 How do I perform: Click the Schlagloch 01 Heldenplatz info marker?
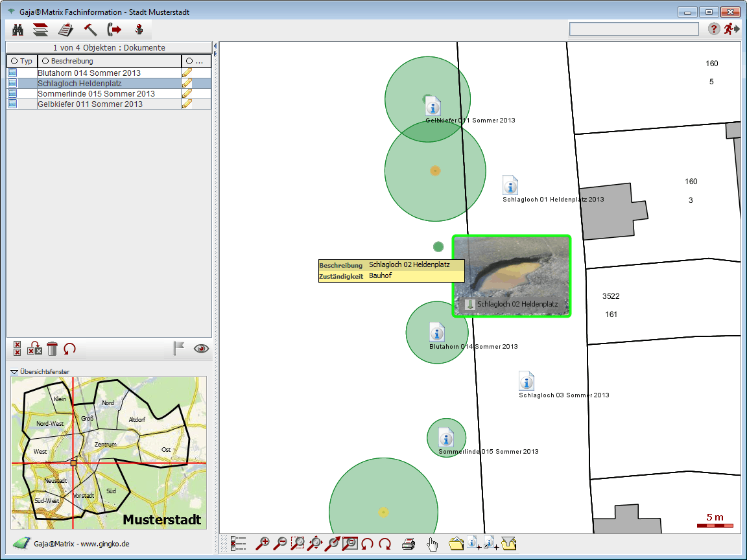click(x=511, y=185)
